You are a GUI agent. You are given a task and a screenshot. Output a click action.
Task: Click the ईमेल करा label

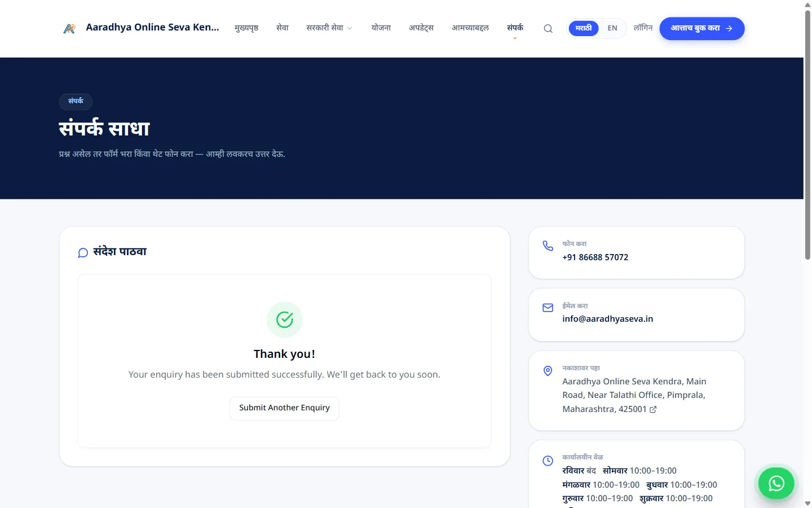coord(575,306)
